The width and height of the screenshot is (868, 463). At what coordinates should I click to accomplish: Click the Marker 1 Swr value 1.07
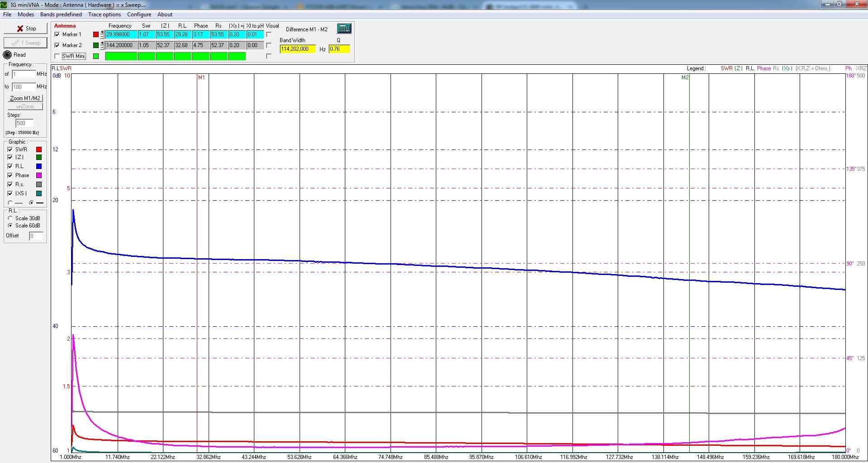tap(147, 34)
